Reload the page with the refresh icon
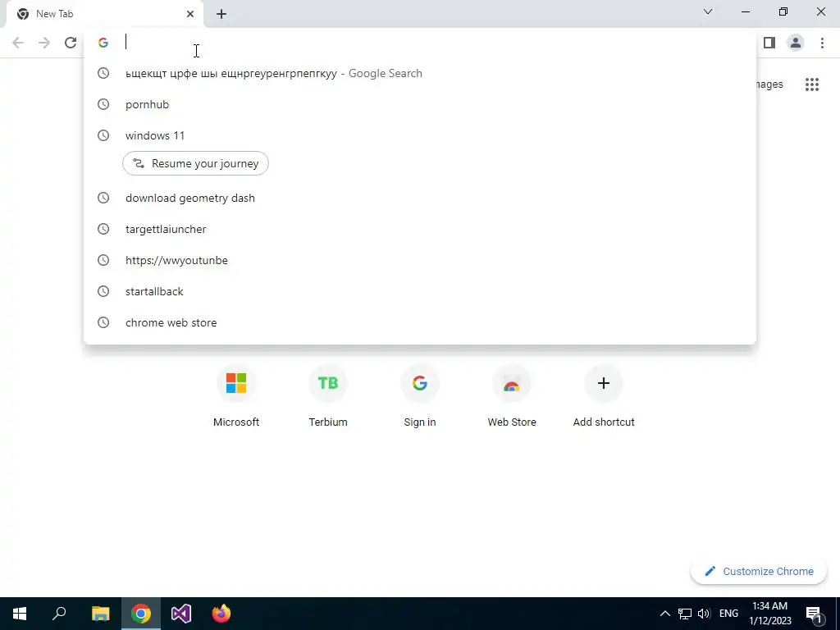This screenshot has height=630, width=840. point(71,43)
